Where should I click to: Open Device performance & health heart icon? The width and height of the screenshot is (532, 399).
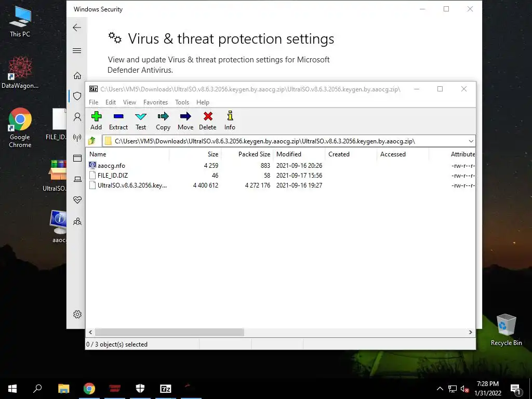tap(77, 200)
